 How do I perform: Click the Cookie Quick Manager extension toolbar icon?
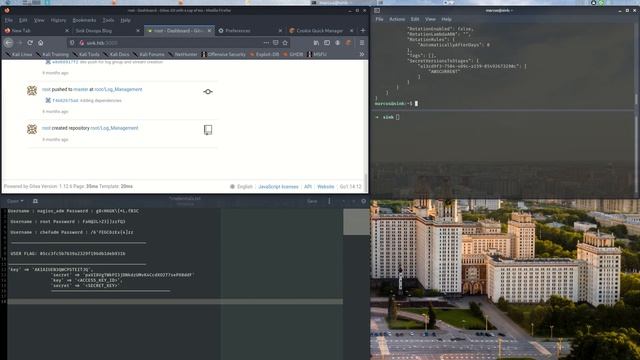(348, 42)
